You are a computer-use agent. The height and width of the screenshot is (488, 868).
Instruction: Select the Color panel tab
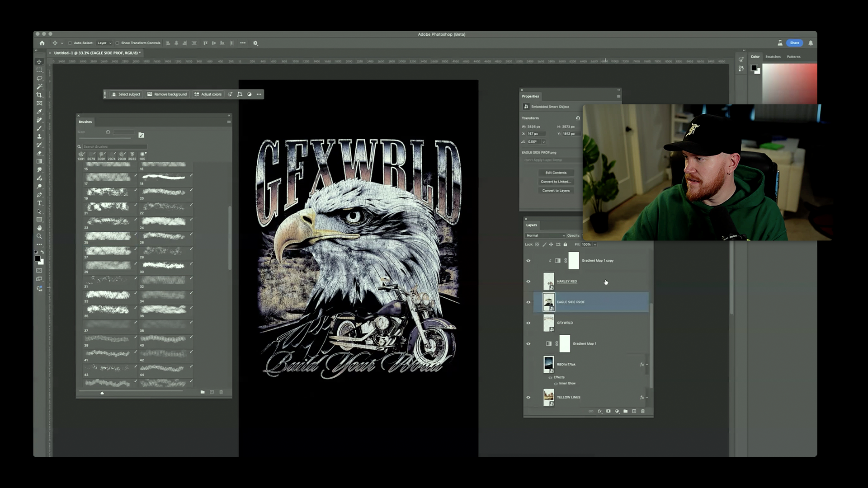tap(755, 56)
